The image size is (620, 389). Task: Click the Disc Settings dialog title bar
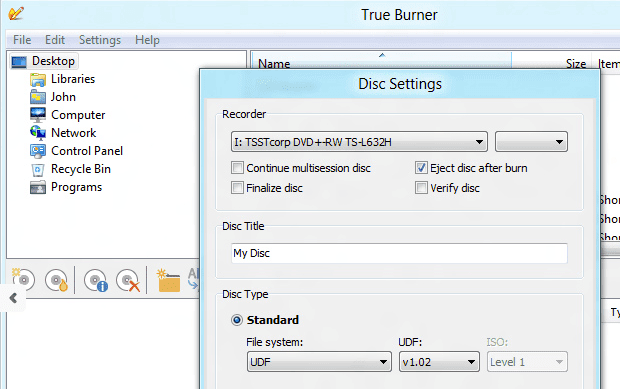click(400, 84)
